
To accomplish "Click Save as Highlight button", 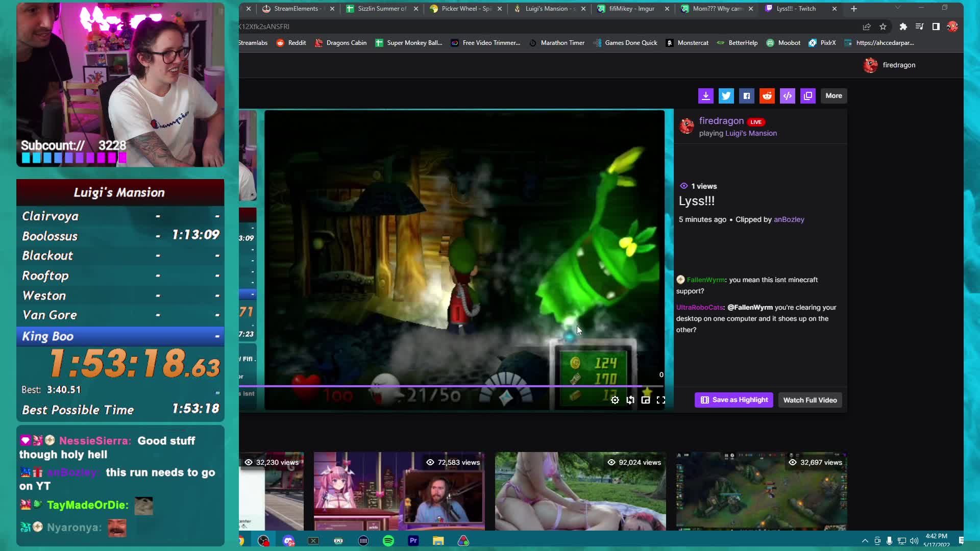I will click(734, 400).
